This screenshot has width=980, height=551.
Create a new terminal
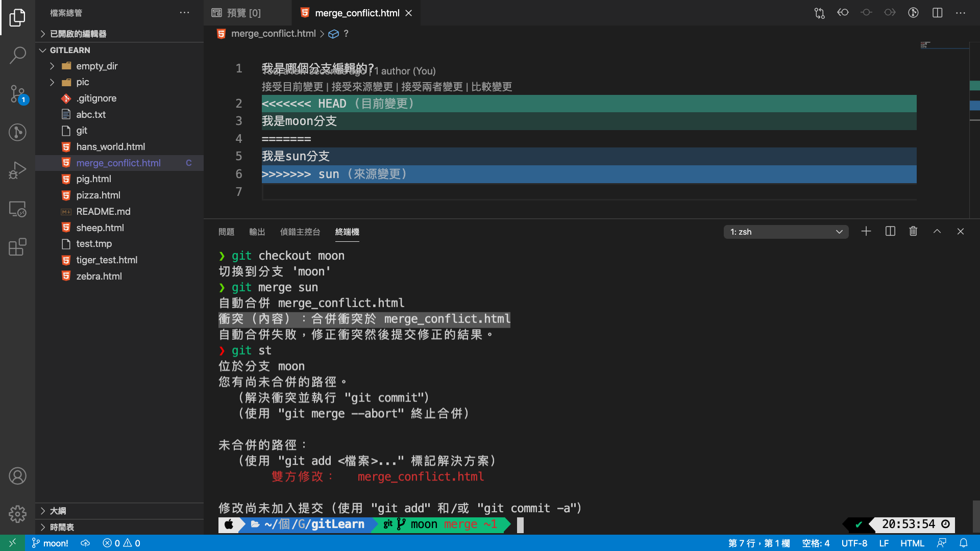pos(866,232)
